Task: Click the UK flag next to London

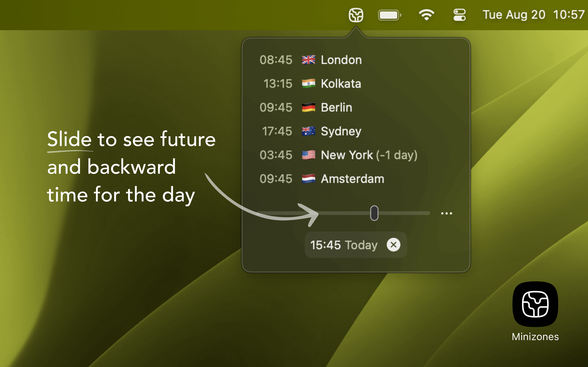Action: (x=308, y=60)
